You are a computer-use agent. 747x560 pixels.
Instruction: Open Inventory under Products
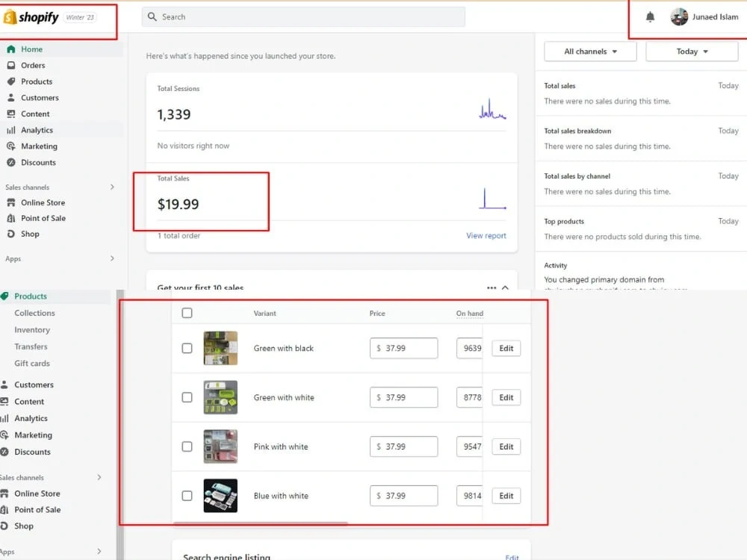pyautogui.click(x=32, y=329)
